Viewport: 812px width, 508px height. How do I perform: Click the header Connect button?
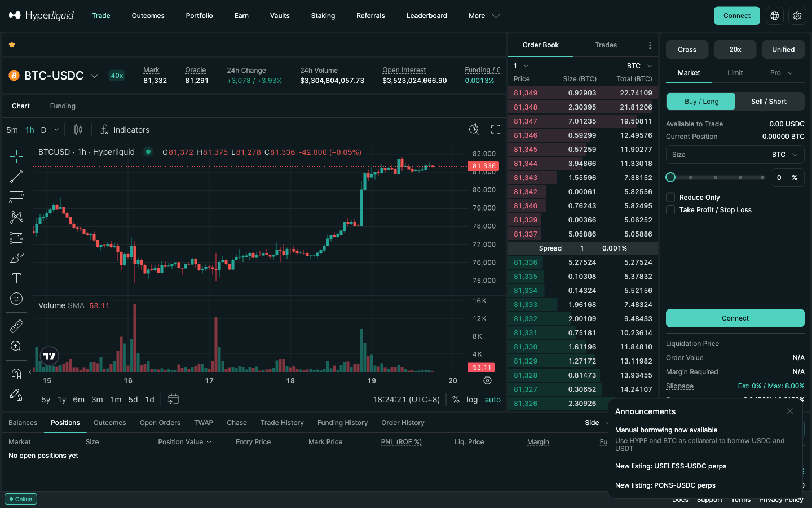tap(736, 16)
